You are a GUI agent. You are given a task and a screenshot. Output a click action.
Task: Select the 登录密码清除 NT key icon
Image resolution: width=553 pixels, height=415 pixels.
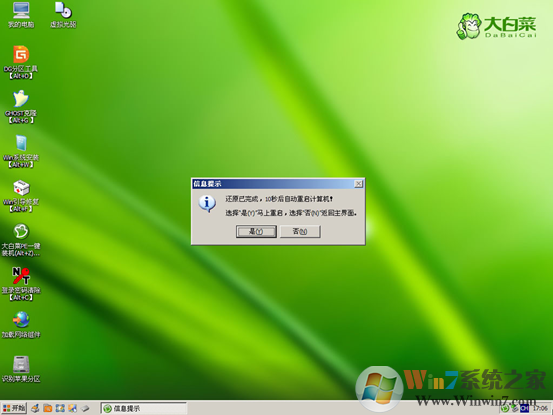coord(21,284)
